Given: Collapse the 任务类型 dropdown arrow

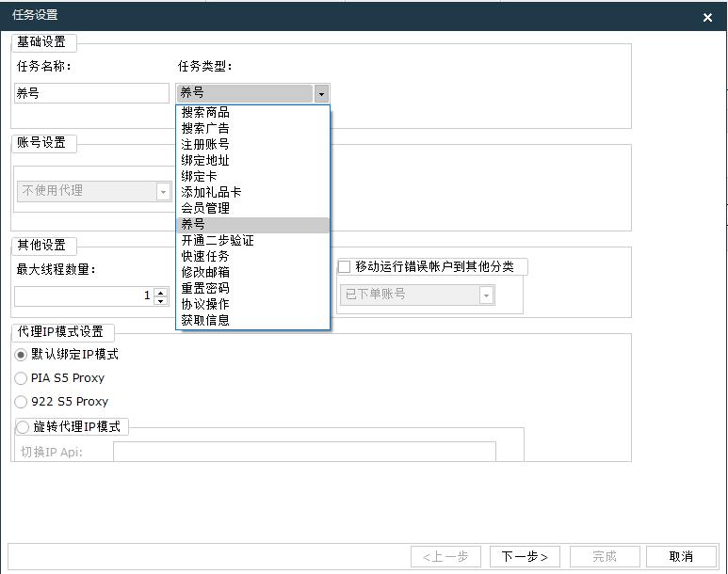Looking at the screenshot, I should pyautogui.click(x=321, y=93).
